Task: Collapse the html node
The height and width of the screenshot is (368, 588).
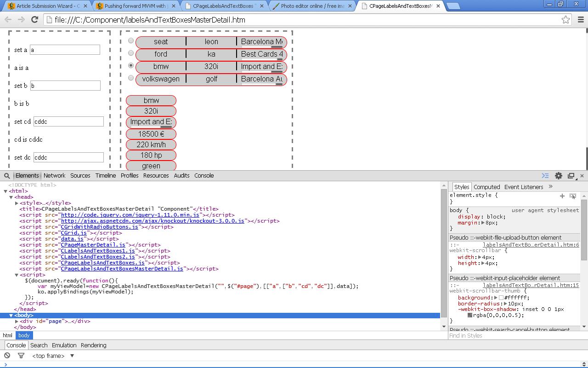Action: [6, 191]
